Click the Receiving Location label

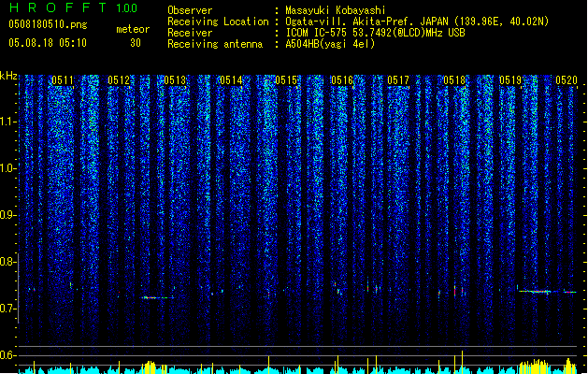click(218, 22)
